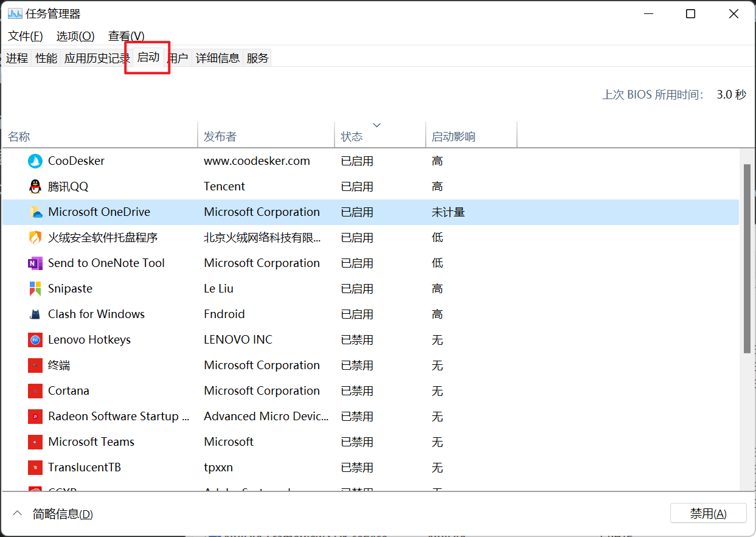Click publisher Tencent
This screenshot has height=537, width=756.
point(224,187)
